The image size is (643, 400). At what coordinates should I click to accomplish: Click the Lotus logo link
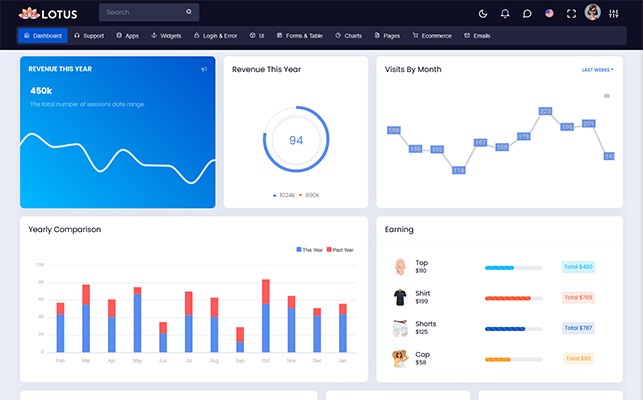point(48,13)
